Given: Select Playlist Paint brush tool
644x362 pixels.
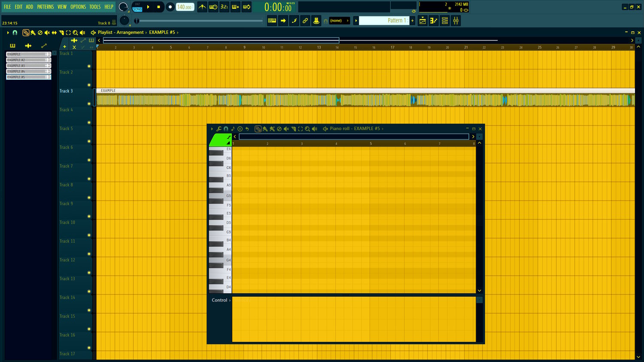Looking at the screenshot, I should pos(33,33).
